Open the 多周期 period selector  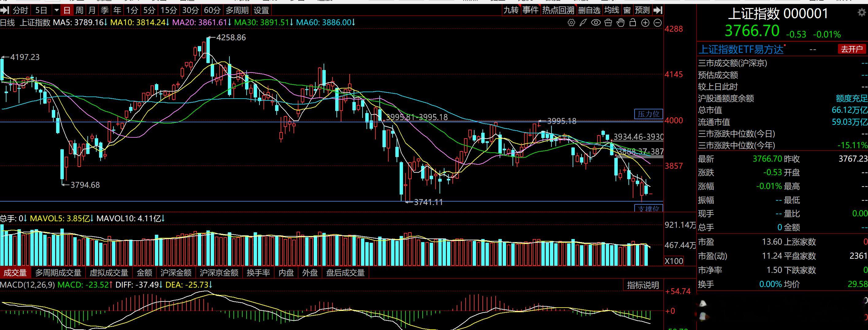tap(237, 10)
